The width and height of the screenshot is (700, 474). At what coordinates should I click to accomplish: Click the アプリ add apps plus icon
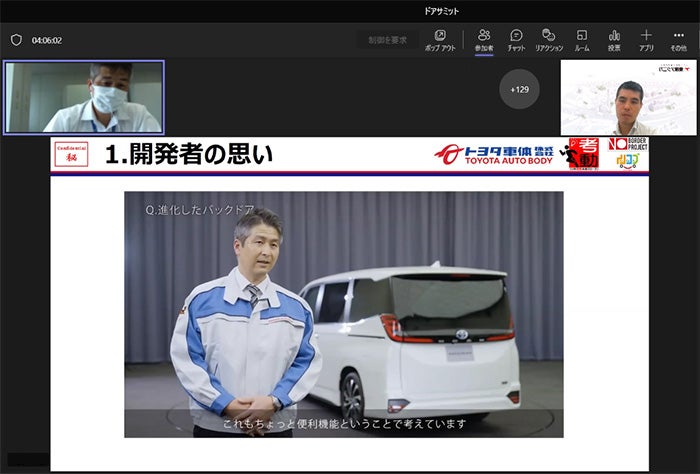click(x=646, y=40)
